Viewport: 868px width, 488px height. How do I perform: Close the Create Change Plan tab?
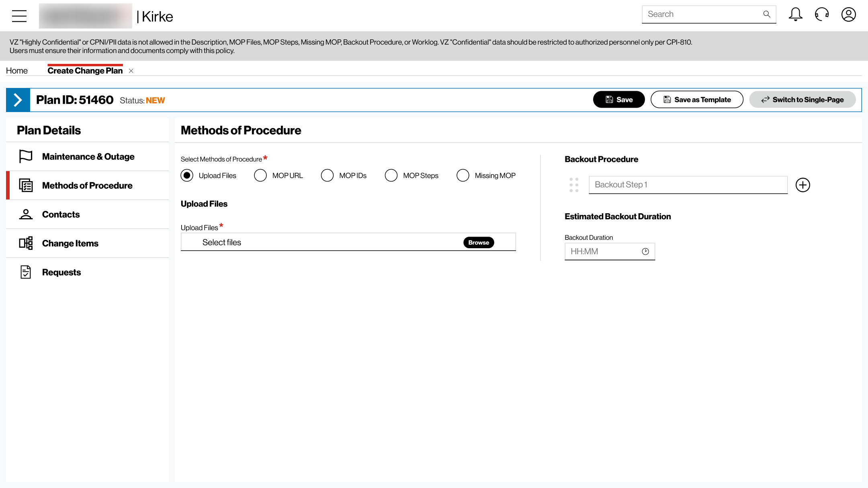click(131, 71)
